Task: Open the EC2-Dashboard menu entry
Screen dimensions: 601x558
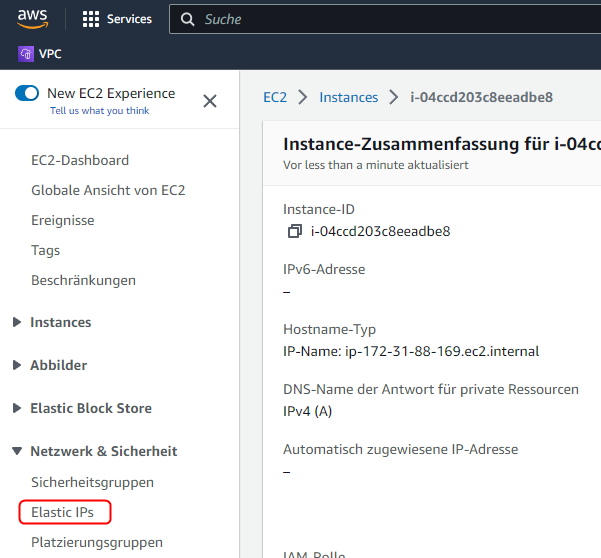Action: [80, 160]
